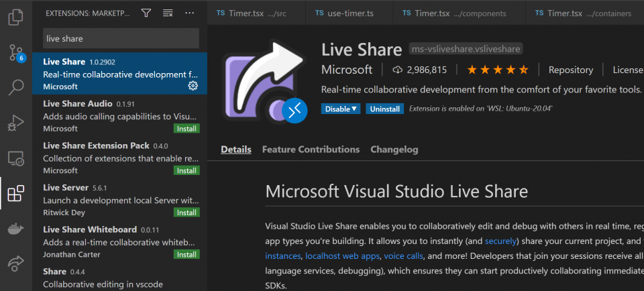
Task: Click the Uninstall button
Action: click(x=385, y=109)
